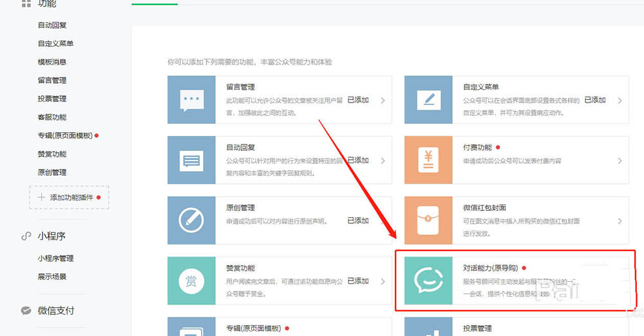Open the 赞赏功能 card title
The image size is (644, 336).
tap(240, 268)
